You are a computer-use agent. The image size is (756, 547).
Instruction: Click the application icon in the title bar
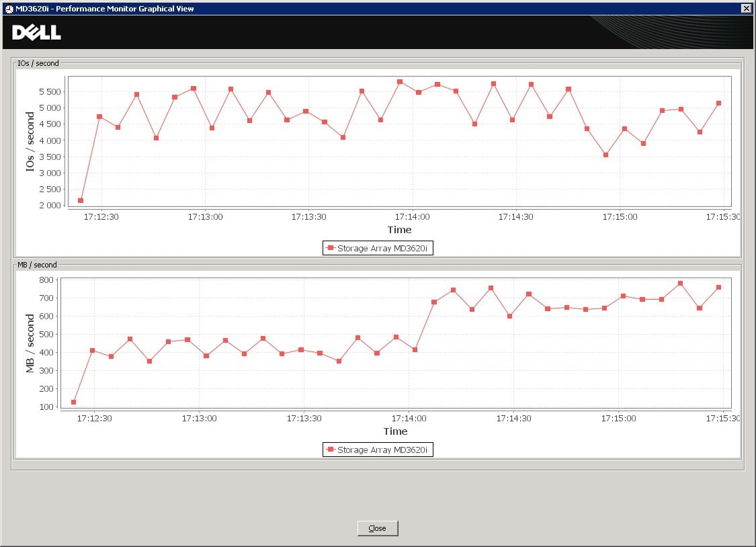tap(9, 9)
